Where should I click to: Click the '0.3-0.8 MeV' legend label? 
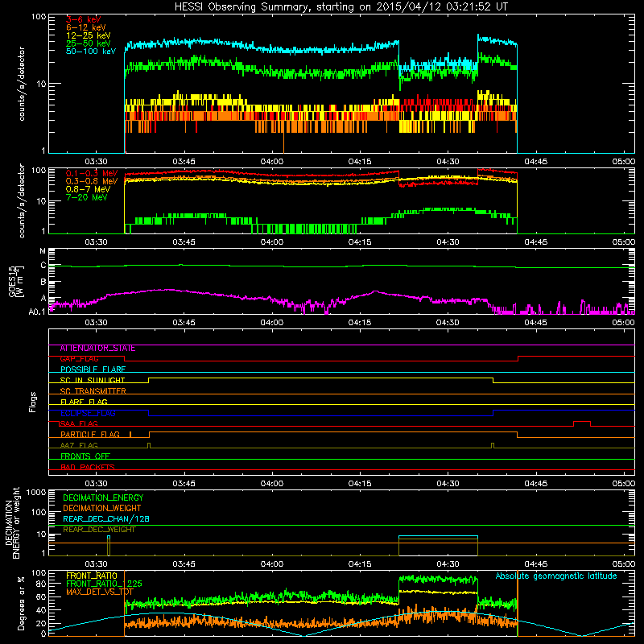tap(92, 181)
